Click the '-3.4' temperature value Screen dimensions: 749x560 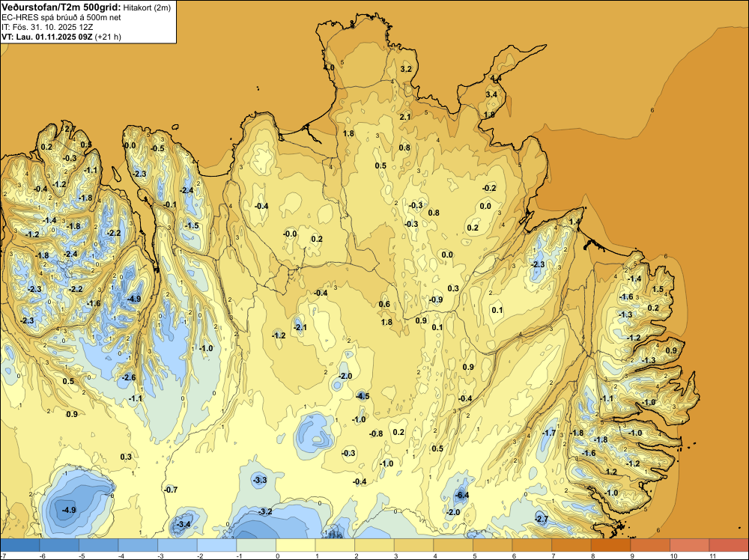tap(184, 524)
